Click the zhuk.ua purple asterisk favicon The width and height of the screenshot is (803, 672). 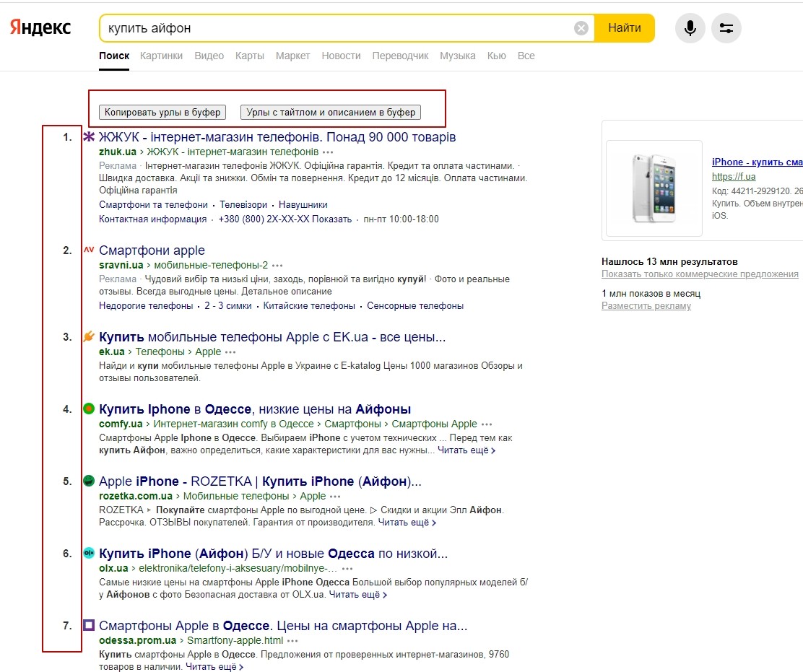pos(89,136)
